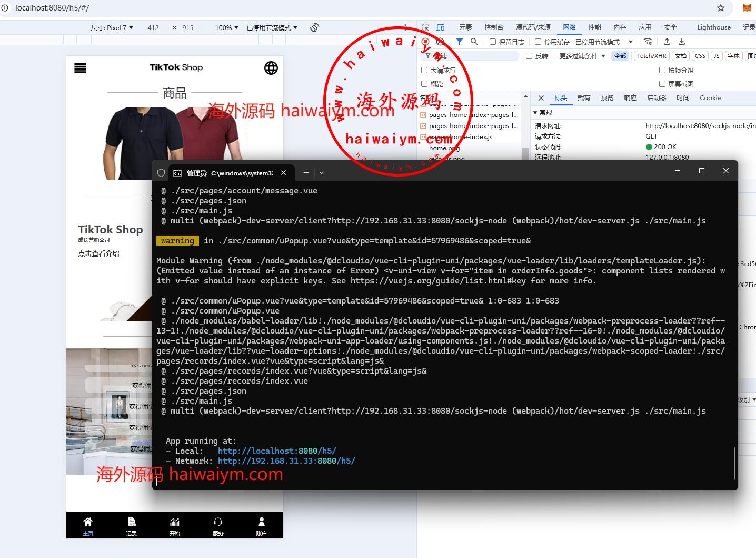Viewport: 756px width, 558px height.
Task: Open the hamburger menu in TikTok Shop
Action: point(80,68)
